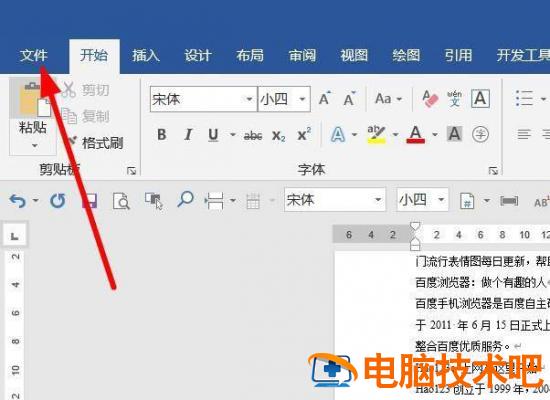
Task: Click the page number icon
Action: coord(467,201)
